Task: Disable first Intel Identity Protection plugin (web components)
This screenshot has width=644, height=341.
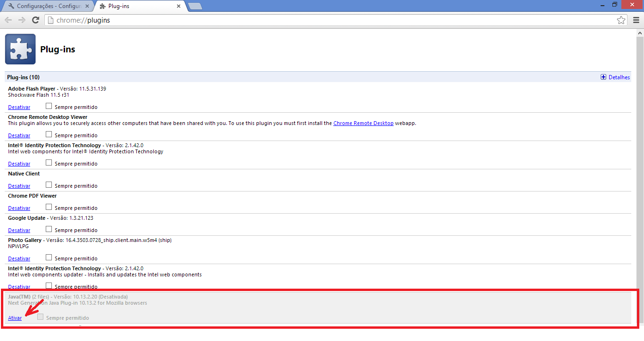Action: tap(19, 164)
